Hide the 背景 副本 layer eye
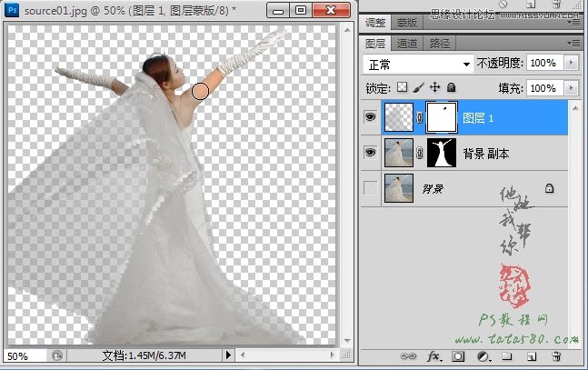The width and height of the screenshot is (588, 370). coord(371,153)
